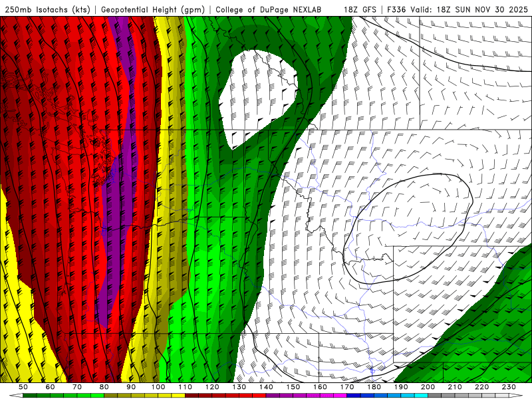Click the colorbar label 130
Image resolution: width=532 pixels, height=399 pixels.
coord(239,387)
